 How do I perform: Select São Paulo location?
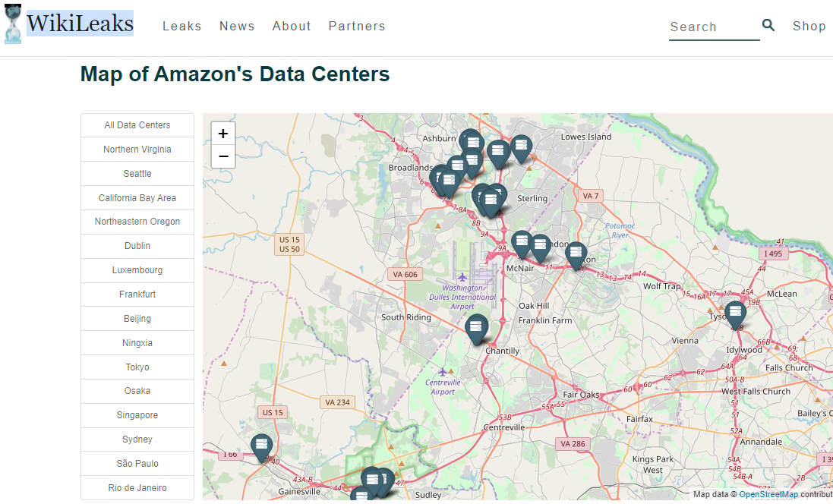click(137, 464)
